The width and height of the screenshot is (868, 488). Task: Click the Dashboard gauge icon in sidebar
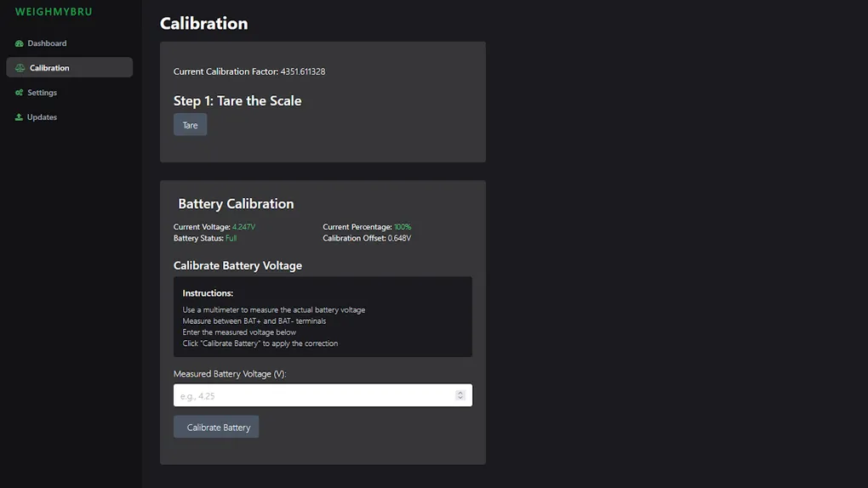[x=19, y=43]
